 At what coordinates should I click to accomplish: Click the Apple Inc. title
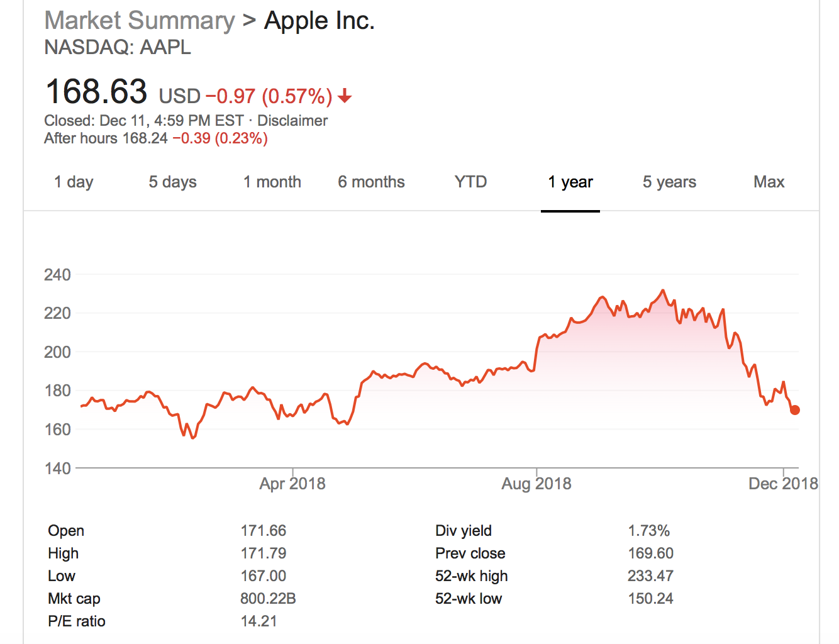[x=319, y=21]
